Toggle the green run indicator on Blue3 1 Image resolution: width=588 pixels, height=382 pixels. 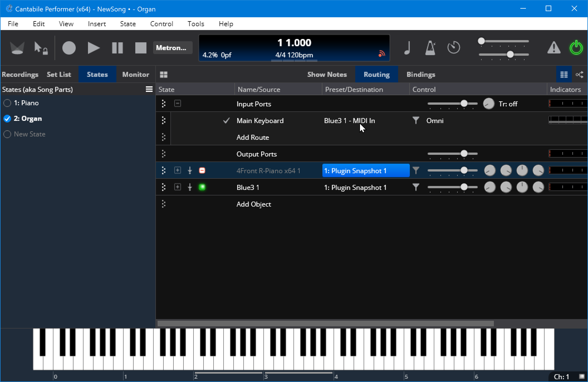tap(202, 187)
